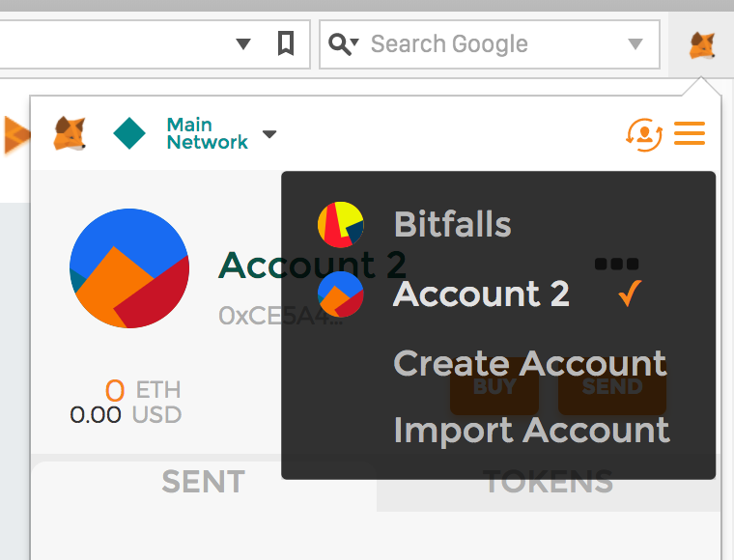Open the orange hamburger menu

point(690,133)
